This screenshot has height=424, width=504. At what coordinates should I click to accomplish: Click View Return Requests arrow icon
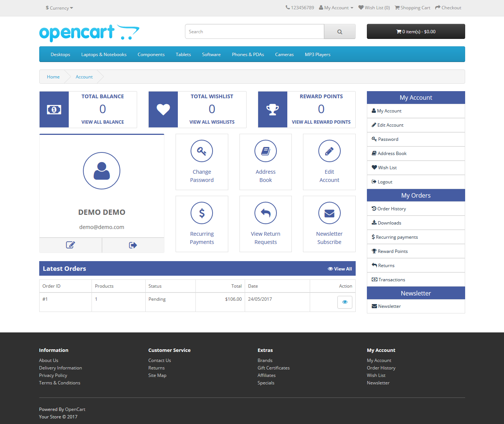(266, 213)
